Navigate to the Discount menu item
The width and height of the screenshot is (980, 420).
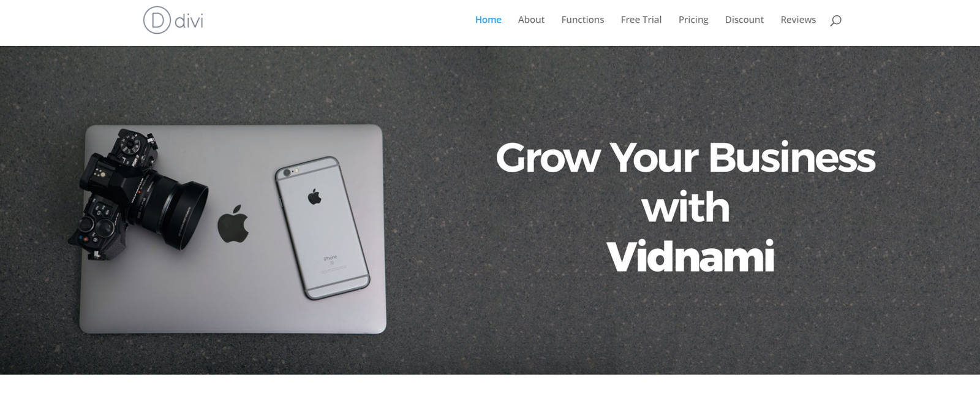pos(744,20)
